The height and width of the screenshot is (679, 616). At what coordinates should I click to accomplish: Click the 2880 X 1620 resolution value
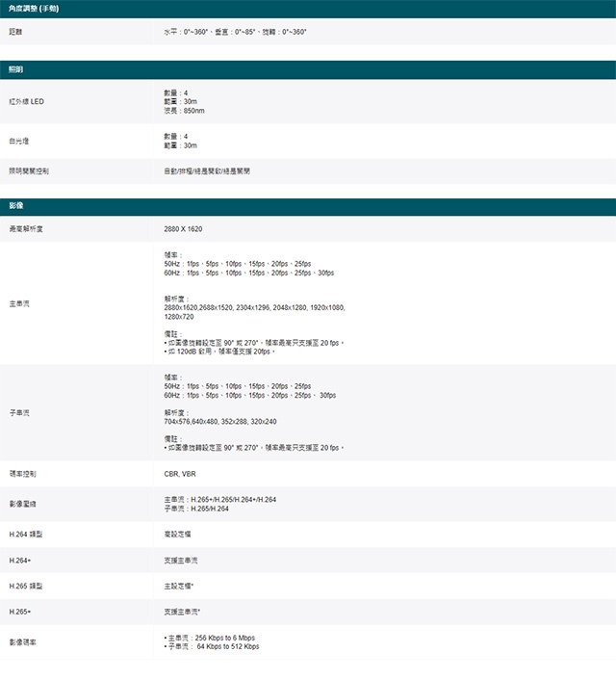pyautogui.click(x=184, y=229)
